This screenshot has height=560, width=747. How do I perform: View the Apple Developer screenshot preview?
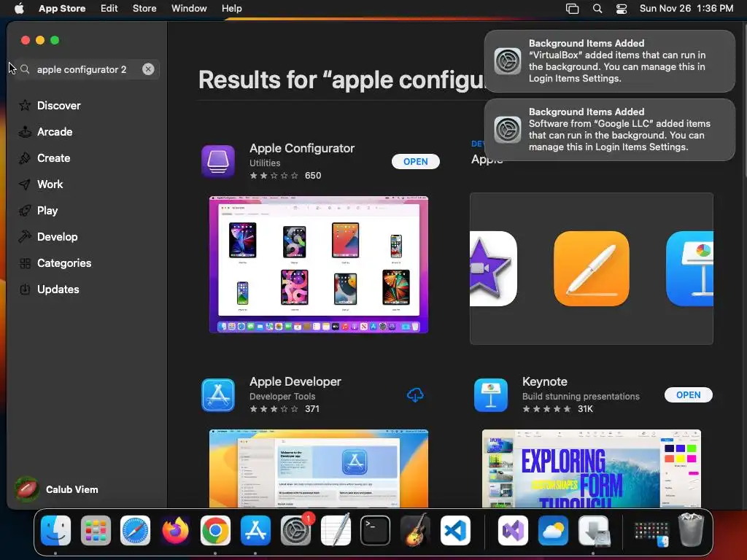point(319,469)
